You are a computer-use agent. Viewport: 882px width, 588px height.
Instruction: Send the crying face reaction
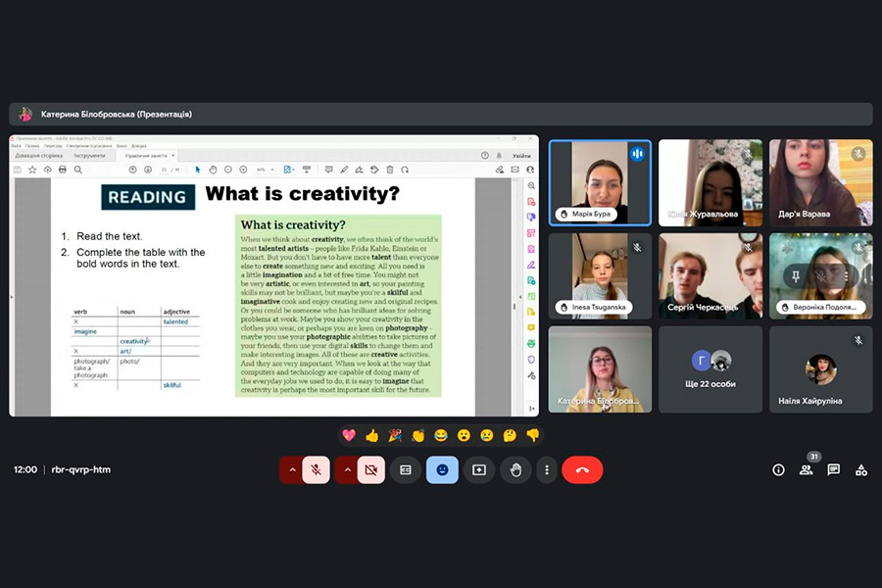486,435
